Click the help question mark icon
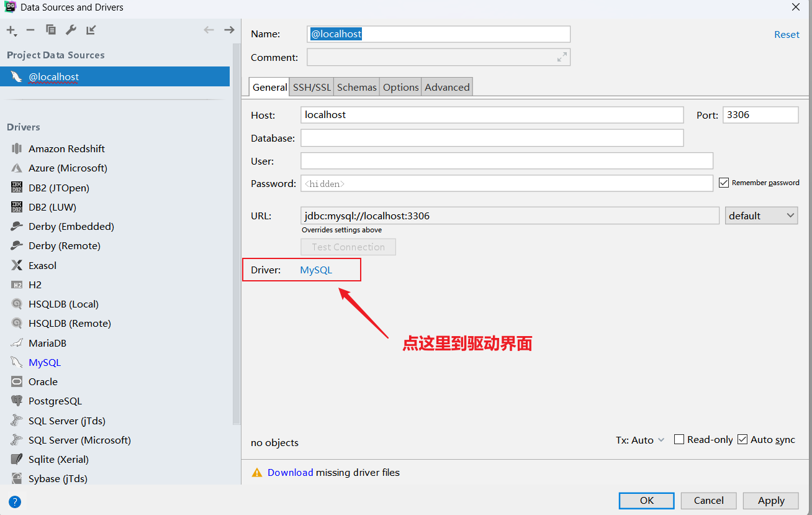This screenshot has height=515, width=812. point(15,502)
